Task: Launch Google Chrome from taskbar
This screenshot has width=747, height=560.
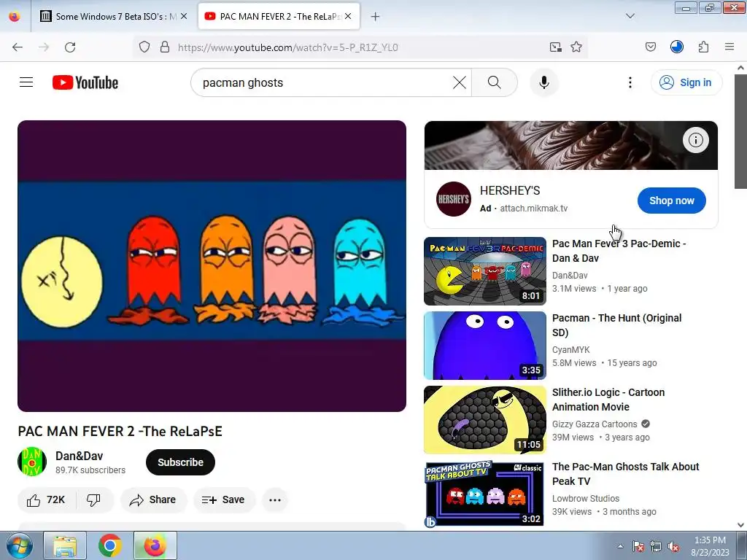Action: (110, 545)
